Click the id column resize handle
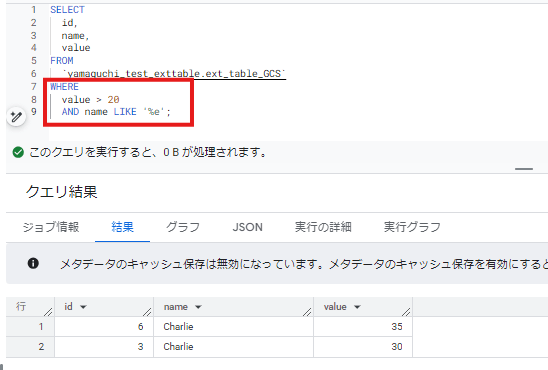Image resolution: width=548 pixels, height=370 pixels. tap(147, 312)
